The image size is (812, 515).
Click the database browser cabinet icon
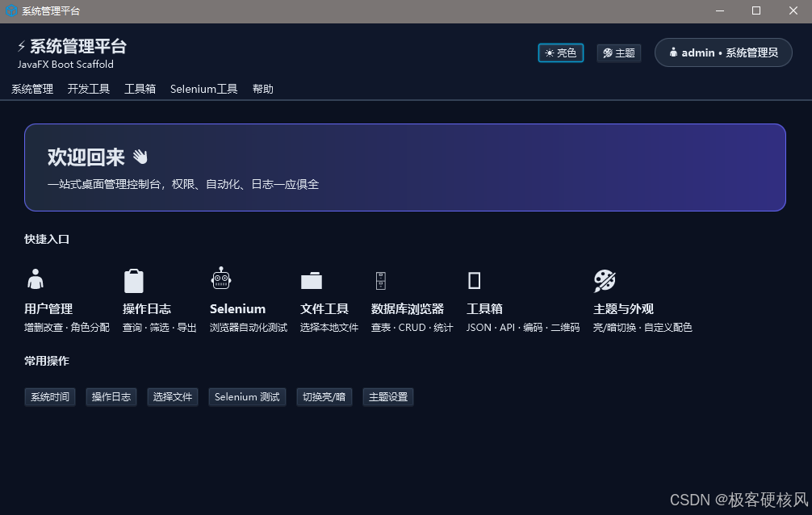point(381,281)
